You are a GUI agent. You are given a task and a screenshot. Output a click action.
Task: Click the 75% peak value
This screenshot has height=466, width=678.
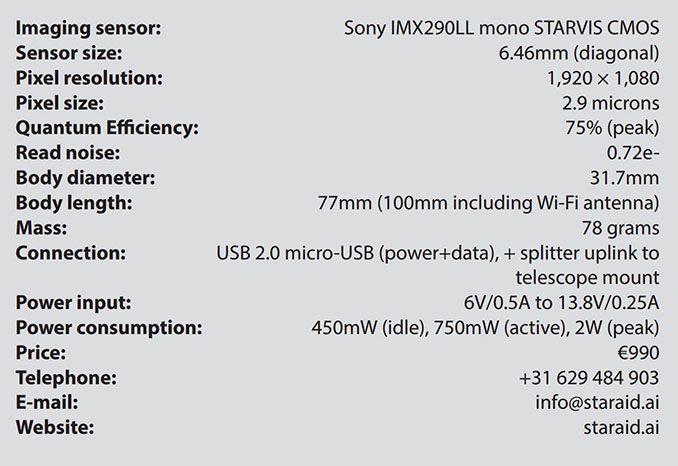[612, 128]
